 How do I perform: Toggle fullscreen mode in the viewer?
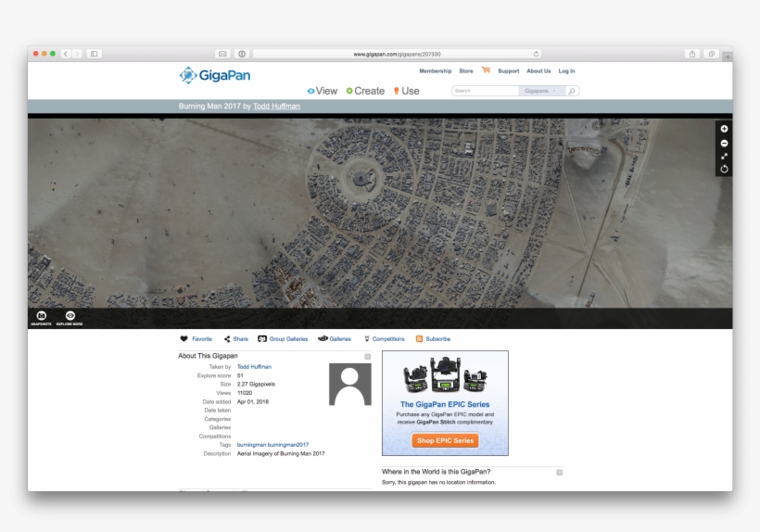(724, 156)
